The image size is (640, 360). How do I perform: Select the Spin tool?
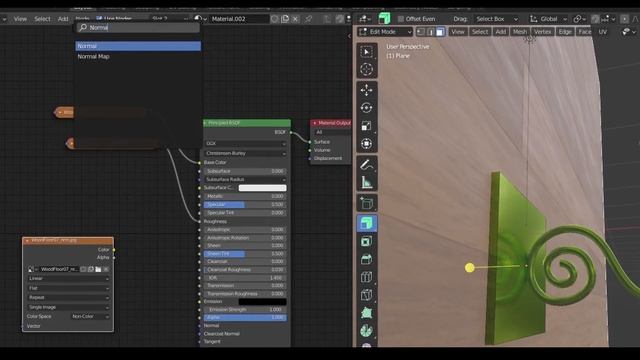pos(367,331)
